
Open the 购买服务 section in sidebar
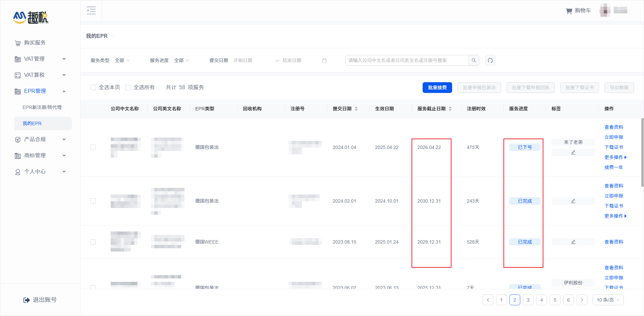click(34, 43)
